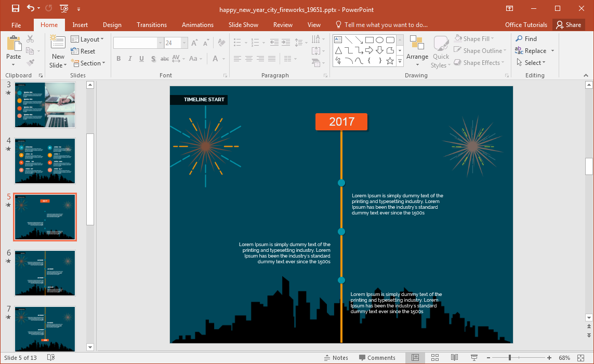Viewport: 594px width, 364px height.
Task: Click the Cut scissors icon
Action: tap(30, 39)
